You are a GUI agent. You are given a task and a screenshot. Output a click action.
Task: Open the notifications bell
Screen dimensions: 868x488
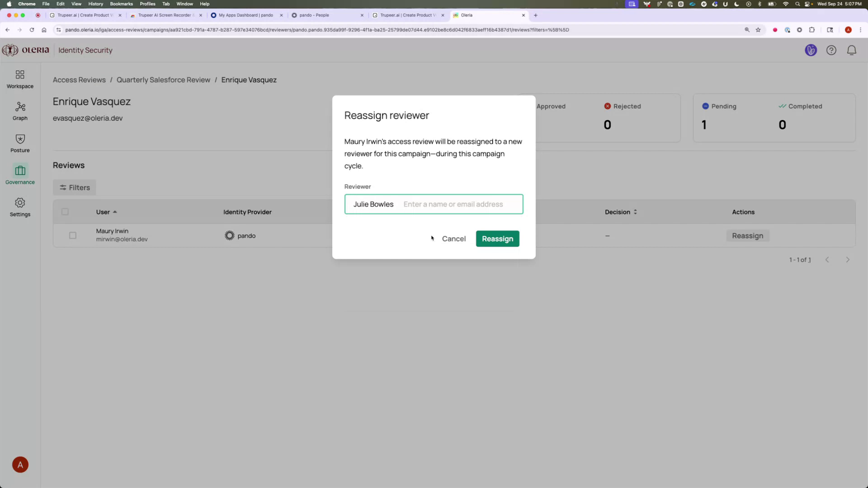tap(852, 50)
